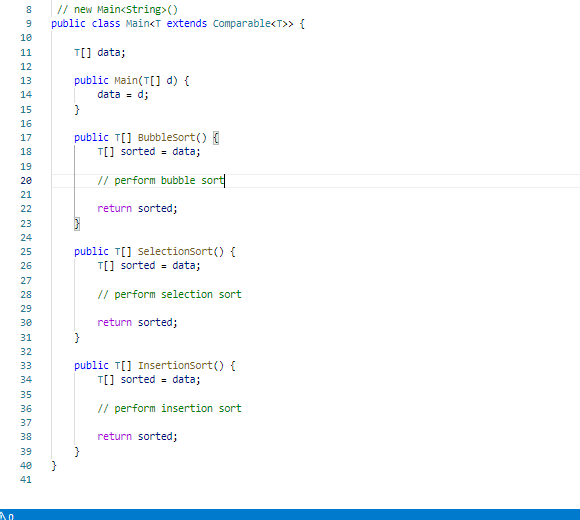Click the closing brace on line 39
580x520 pixels.
(x=77, y=451)
